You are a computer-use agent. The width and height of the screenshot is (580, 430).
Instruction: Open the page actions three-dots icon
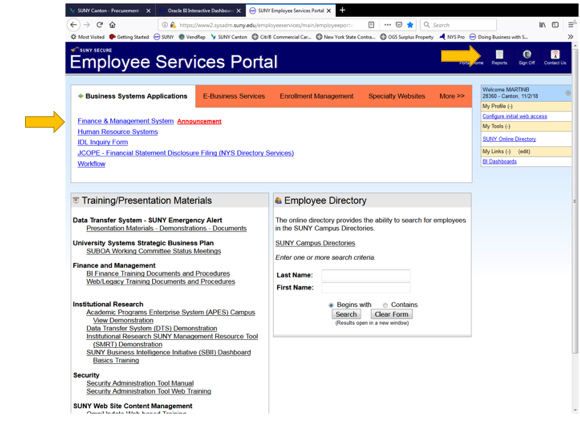tap(387, 25)
